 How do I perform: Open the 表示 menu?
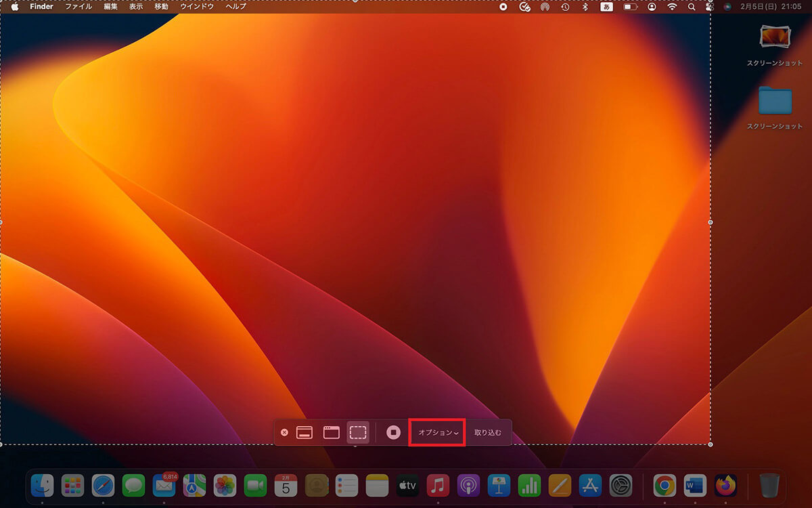pyautogui.click(x=136, y=7)
